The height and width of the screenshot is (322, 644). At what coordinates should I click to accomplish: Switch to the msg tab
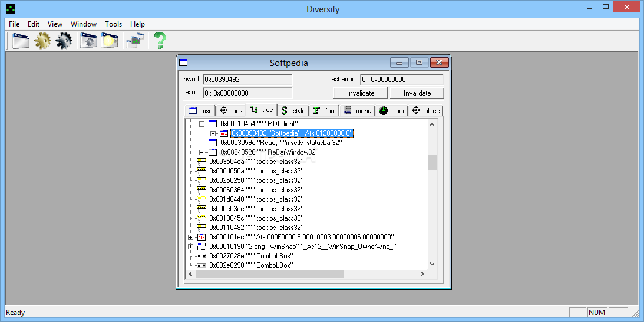pyautogui.click(x=200, y=111)
